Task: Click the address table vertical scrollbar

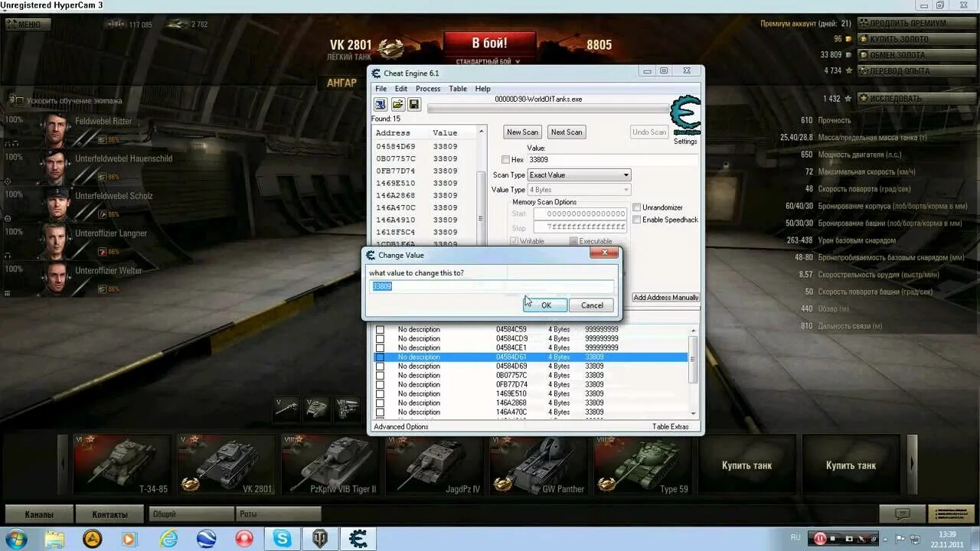Action: (x=694, y=371)
